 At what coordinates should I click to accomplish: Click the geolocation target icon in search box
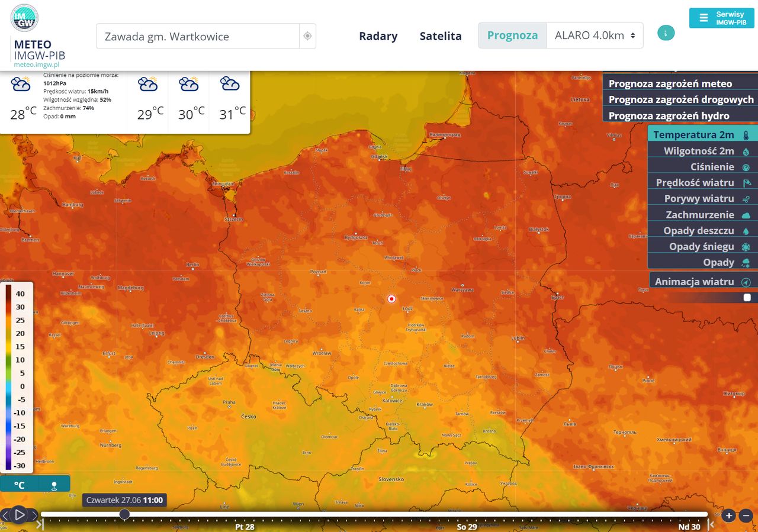click(307, 36)
